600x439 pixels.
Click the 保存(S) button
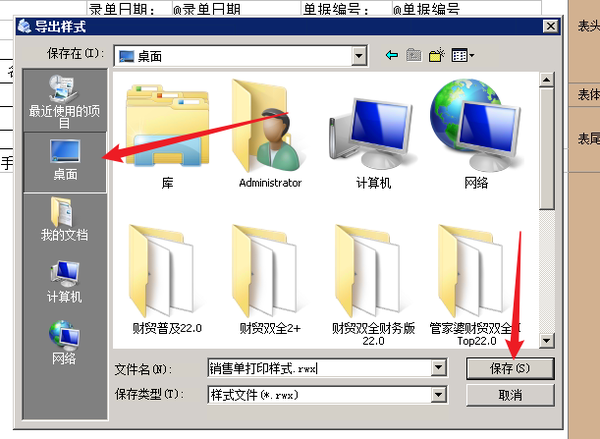coord(510,368)
